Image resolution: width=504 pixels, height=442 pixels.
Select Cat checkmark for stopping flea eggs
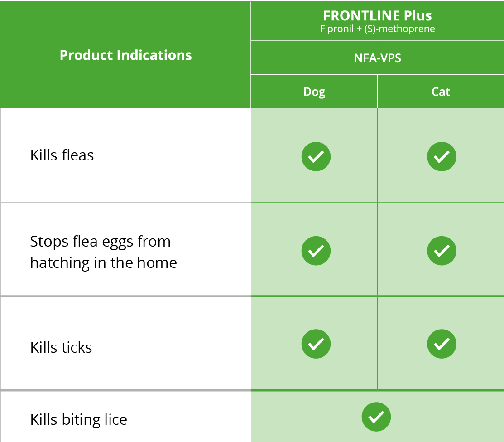point(442,250)
